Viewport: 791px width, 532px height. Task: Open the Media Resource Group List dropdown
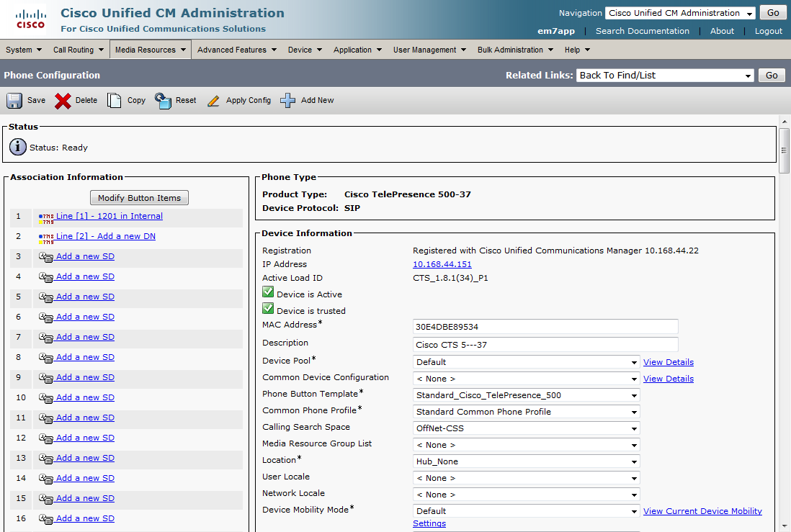click(x=526, y=446)
